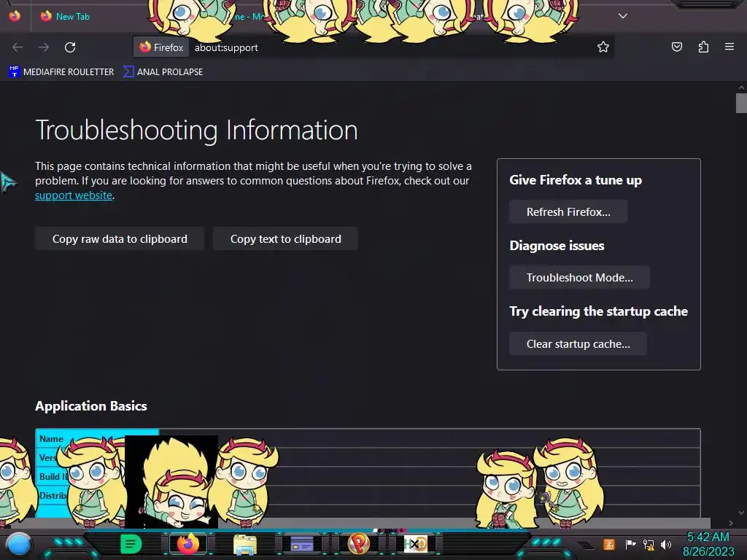Open the second bookmark in bookmarks toolbar
The width and height of the screenshot is (747, 560).
pyautogui.click(x=163, y=71)
